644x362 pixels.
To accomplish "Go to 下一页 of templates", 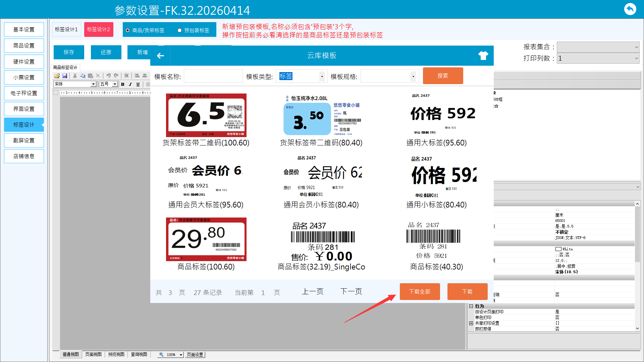I will coord(351,292).
